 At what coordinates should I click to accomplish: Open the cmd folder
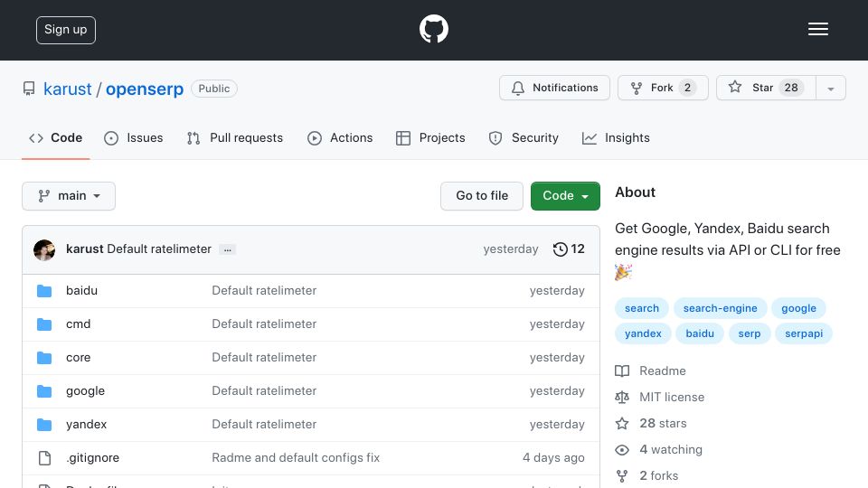[x=78, y=324]
